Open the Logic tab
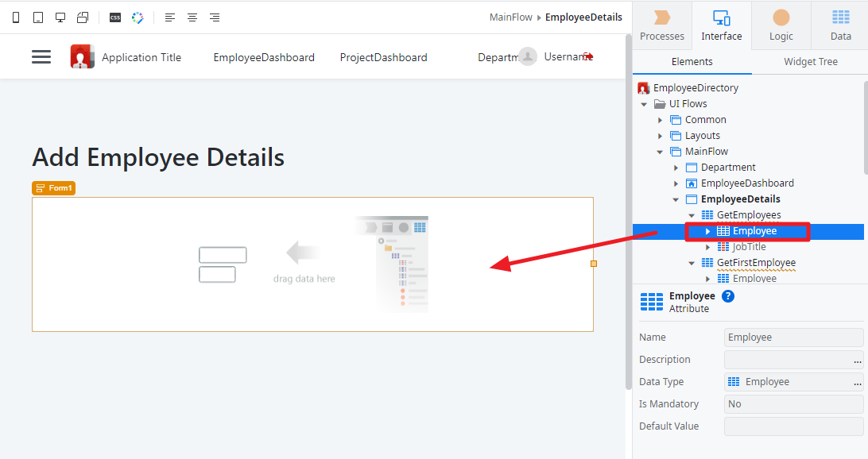868x459 pixels. coord(781,26)
